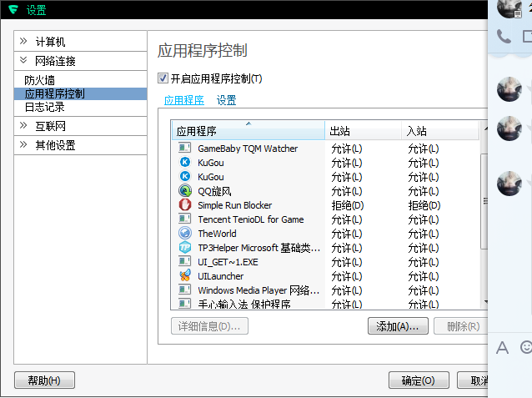Select the UILauncher icon in the list
The image size is (532, 398).
point(184,276)
